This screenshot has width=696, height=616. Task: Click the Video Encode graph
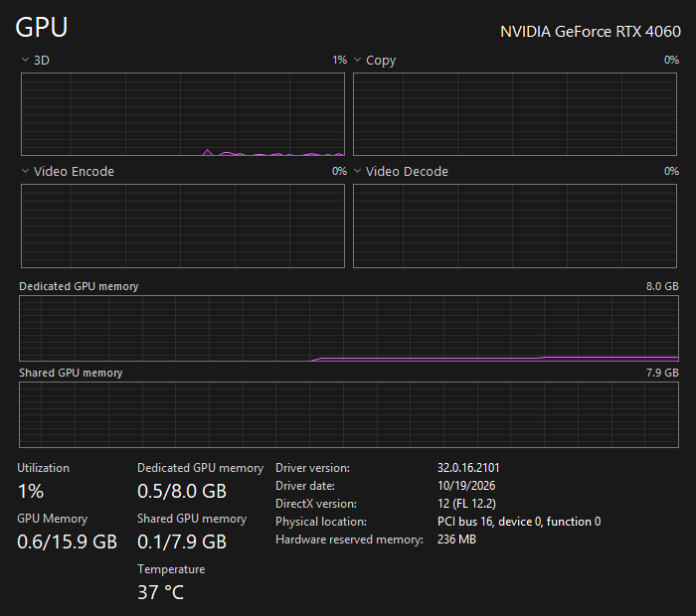tap(183, 227)
